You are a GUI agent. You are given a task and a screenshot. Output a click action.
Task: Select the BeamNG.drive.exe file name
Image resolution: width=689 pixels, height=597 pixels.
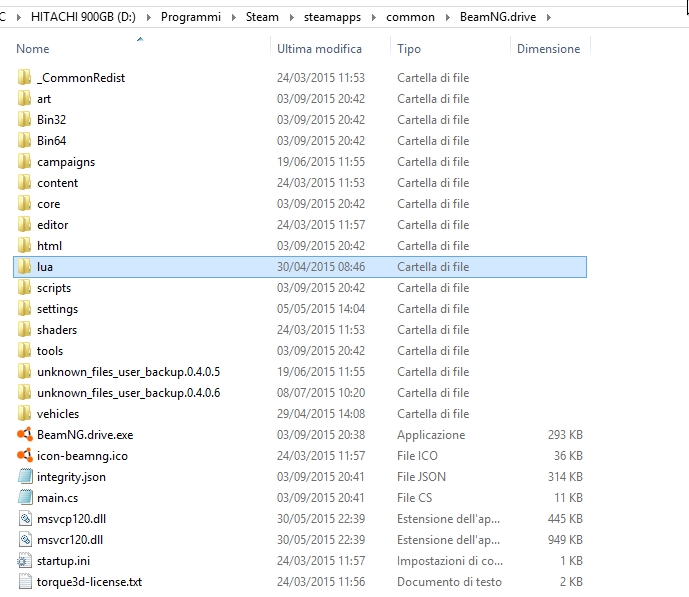click(x=85, y=435)
